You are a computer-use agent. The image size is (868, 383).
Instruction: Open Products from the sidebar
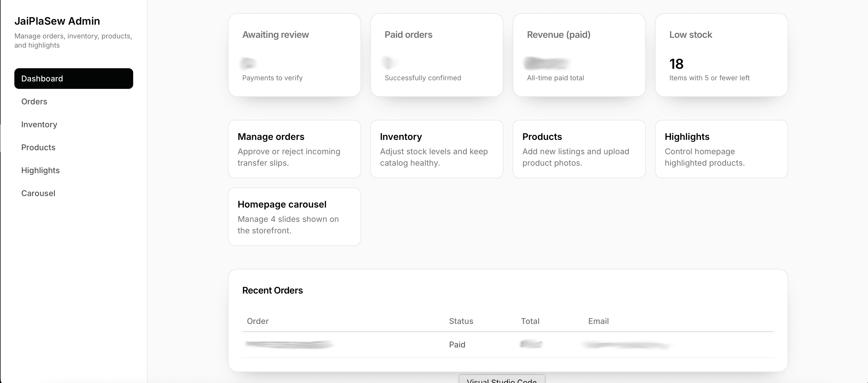click(73, 147)
